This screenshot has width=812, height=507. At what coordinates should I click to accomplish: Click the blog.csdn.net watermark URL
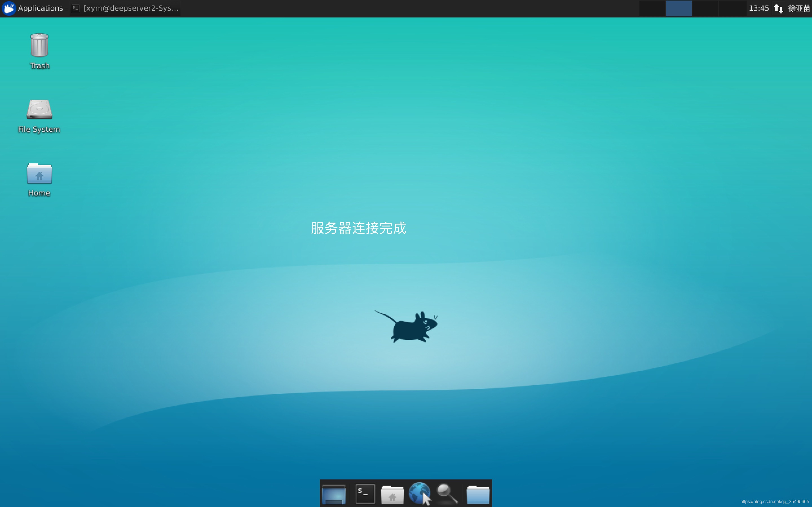(774, 502)
